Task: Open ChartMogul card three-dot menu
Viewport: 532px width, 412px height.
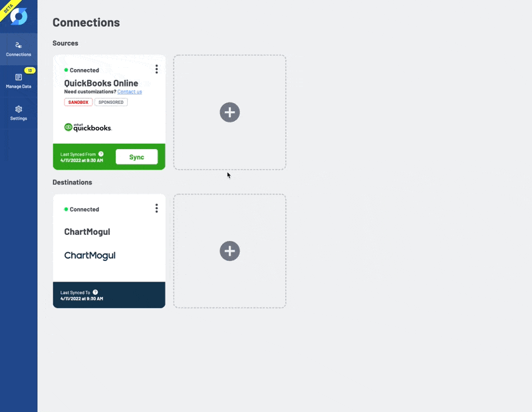Action: 156,208
